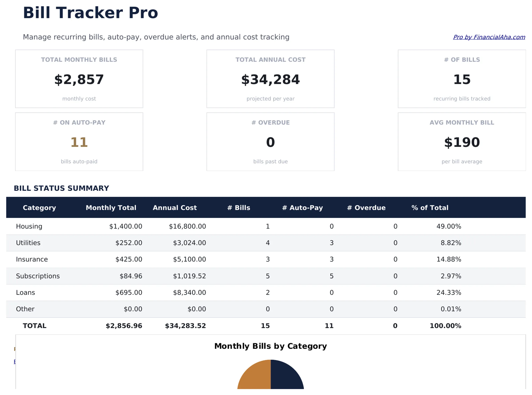This screenshot has width=532, height=395.
Task: Click the Monthly Bills by Category chart title
Action: point(271,346)
